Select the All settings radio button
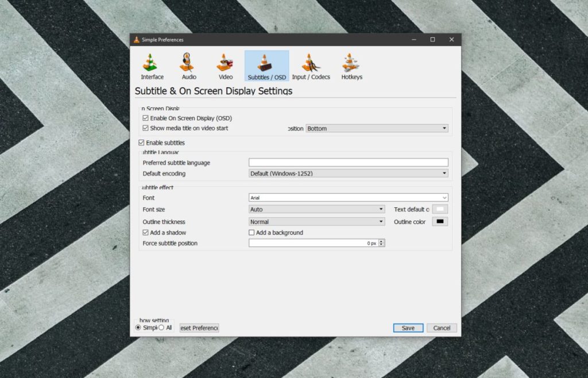The height and width of the screenshot is (378, 588). pyautogui.click(x=161, y=327)
